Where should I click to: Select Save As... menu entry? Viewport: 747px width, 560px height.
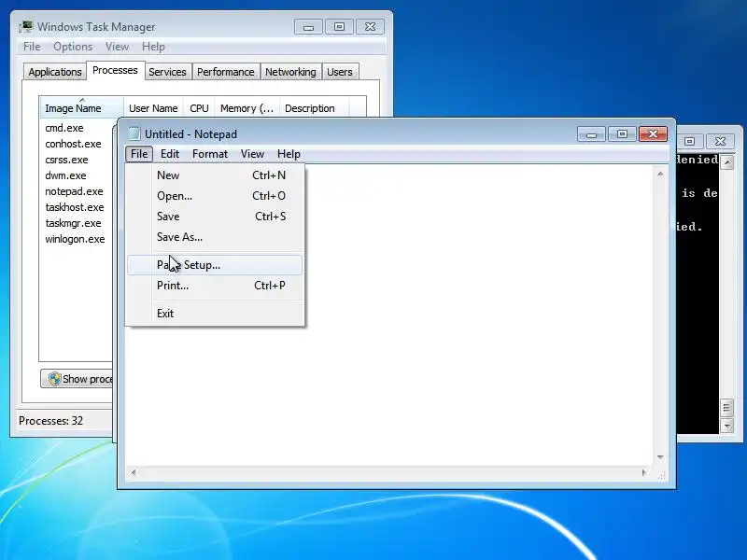coord(215,237)
